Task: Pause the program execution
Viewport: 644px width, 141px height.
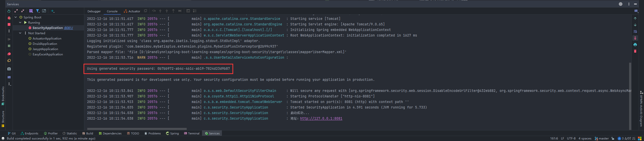Action: [9, 46]
